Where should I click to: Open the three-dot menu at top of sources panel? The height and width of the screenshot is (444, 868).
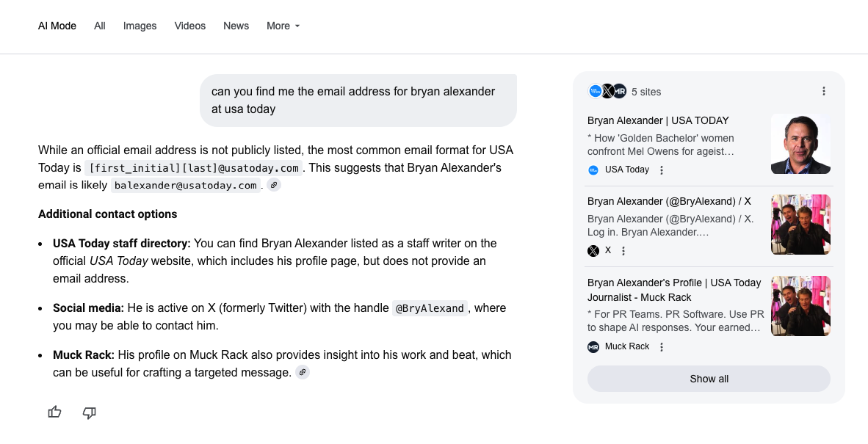click(x=824, y=91)
